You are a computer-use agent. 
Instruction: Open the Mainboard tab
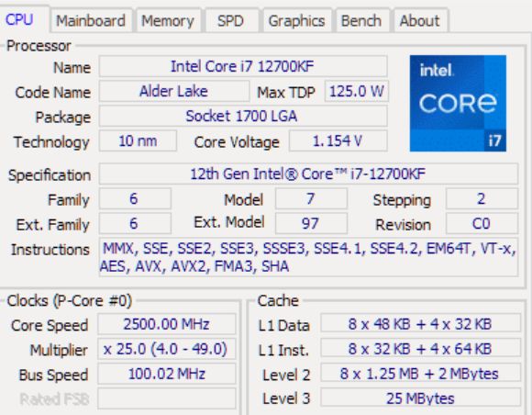91,21
